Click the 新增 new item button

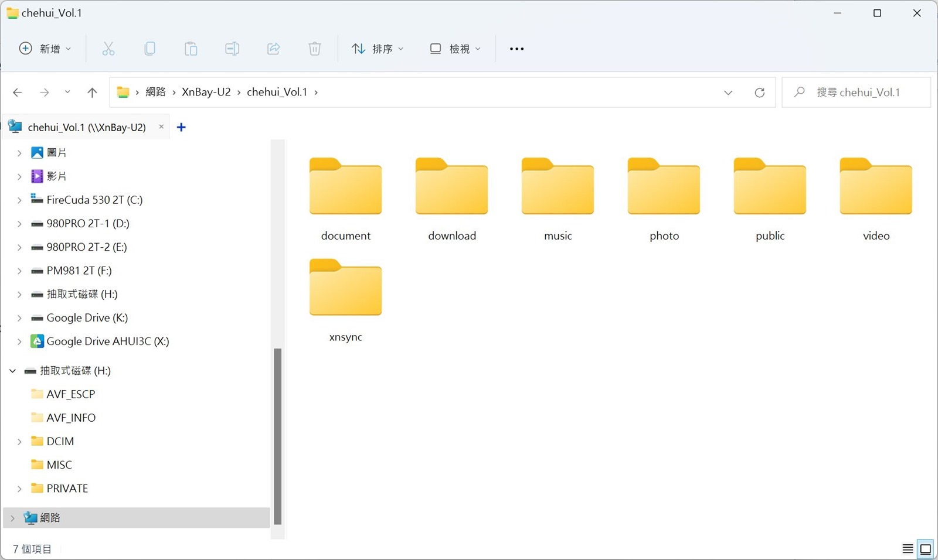pyautogui.click(x=45, y=49)
